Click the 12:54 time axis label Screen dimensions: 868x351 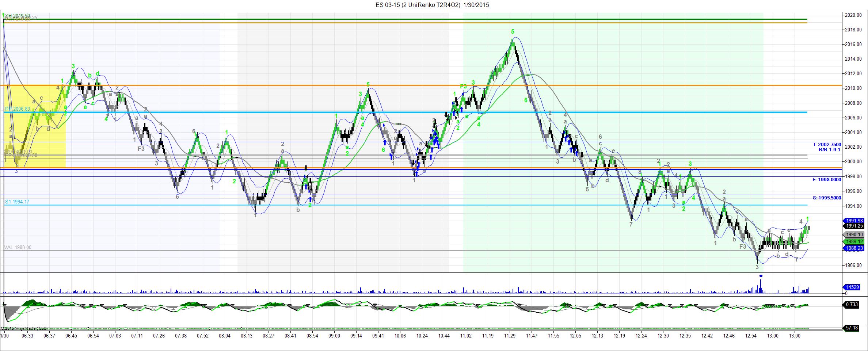[751, 336]
